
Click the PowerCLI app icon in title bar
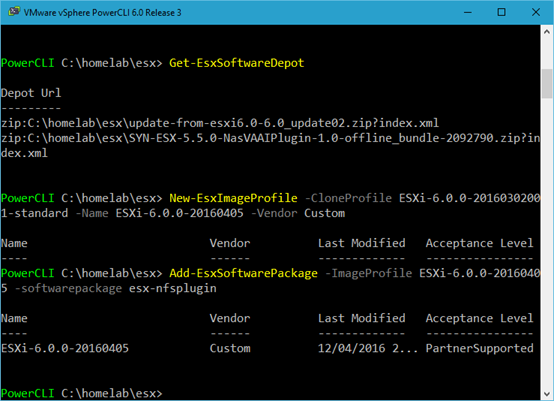click(x=14, y=12)
